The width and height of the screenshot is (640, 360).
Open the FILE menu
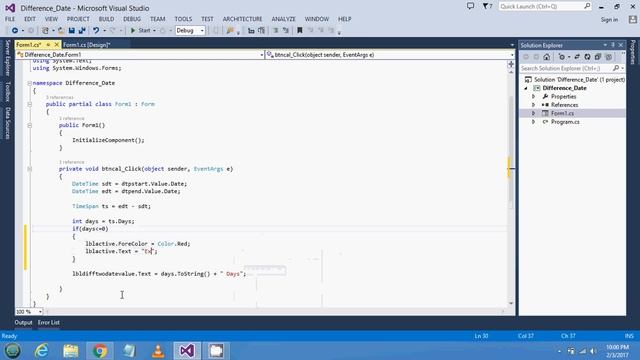(x=10, y=19)
